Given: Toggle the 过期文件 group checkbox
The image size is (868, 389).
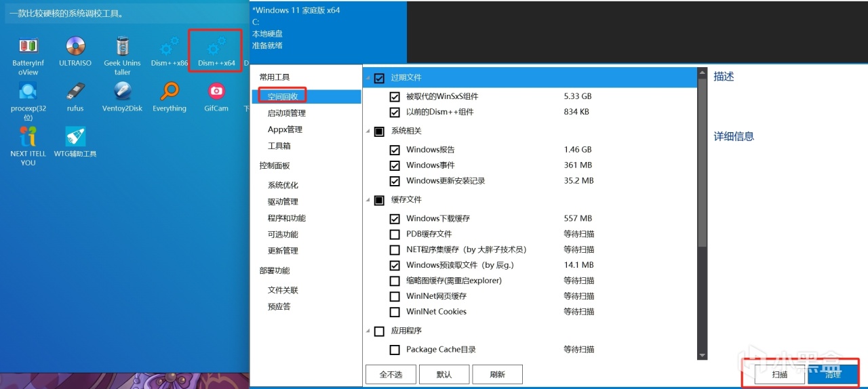Looking at the screenshot, I should pyautogui.click(x=379, y=78).
